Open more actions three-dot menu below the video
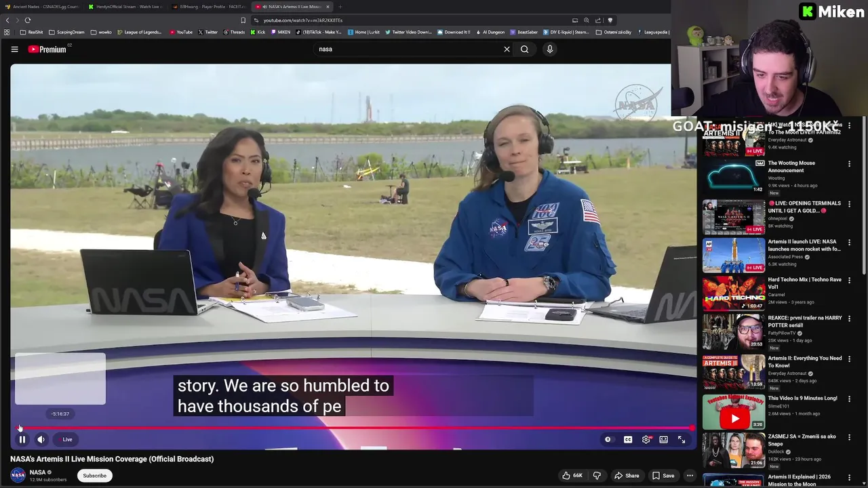 690,476
